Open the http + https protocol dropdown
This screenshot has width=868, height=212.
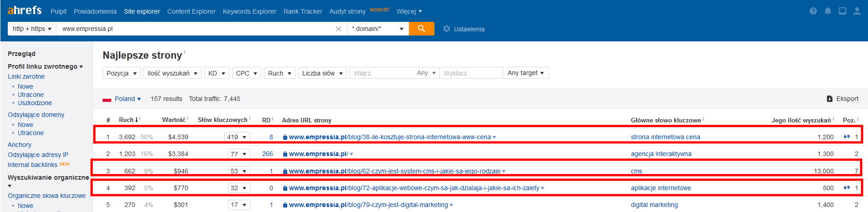pos(32,29)
